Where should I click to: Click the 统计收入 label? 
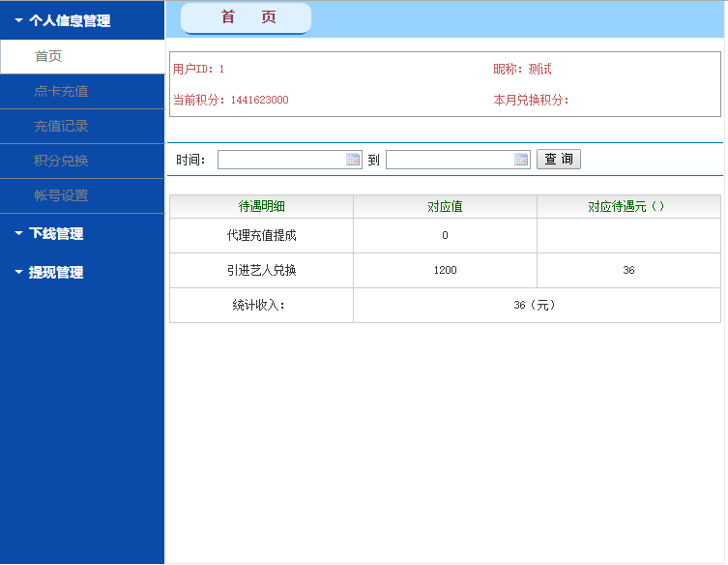click(x=258, y=306)
